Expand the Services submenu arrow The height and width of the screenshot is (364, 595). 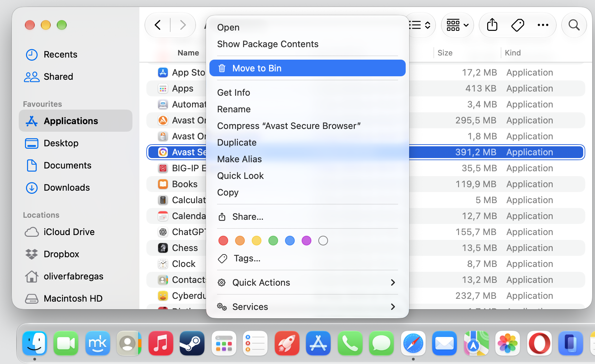tap(393, 307)
